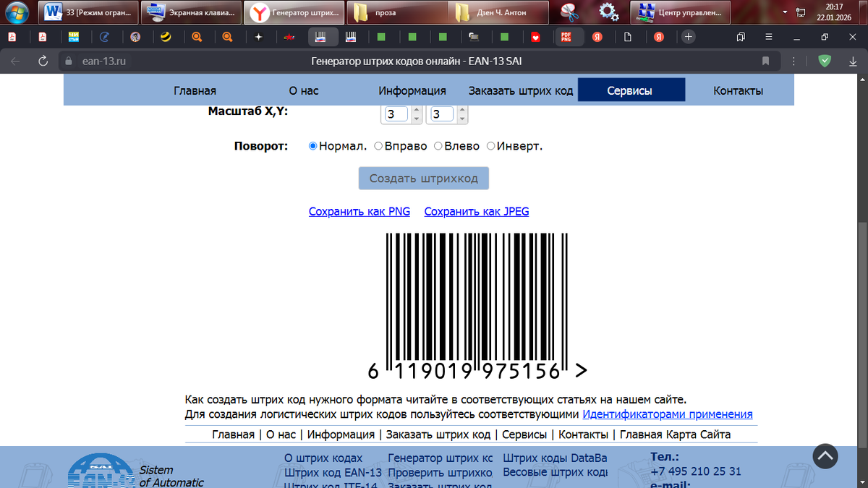
Task: Click the Создать штрихкод button
Action: coord(424,179)
